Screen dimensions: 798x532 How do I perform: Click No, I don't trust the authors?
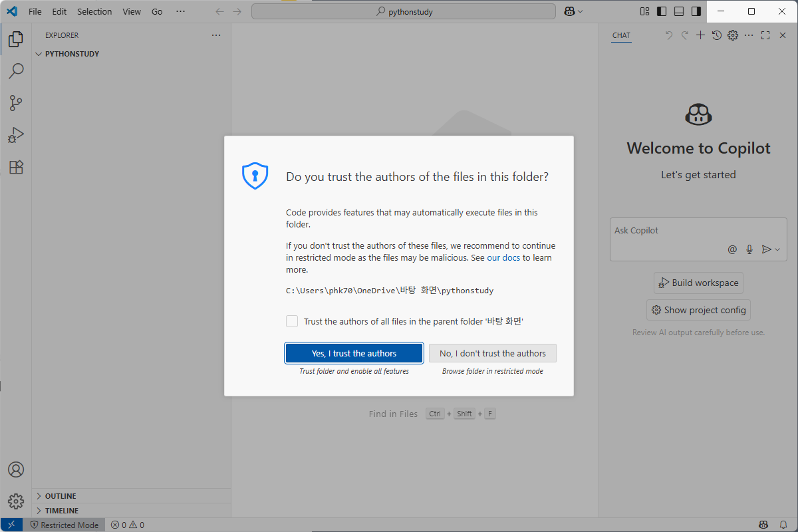pos(493,353)
